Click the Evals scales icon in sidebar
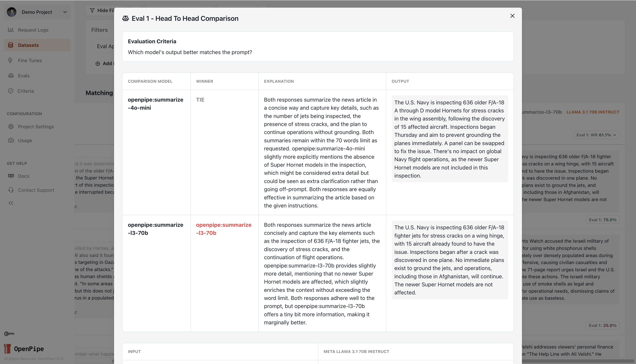Screen dimensions: 636x364 [x=11, y=76]
